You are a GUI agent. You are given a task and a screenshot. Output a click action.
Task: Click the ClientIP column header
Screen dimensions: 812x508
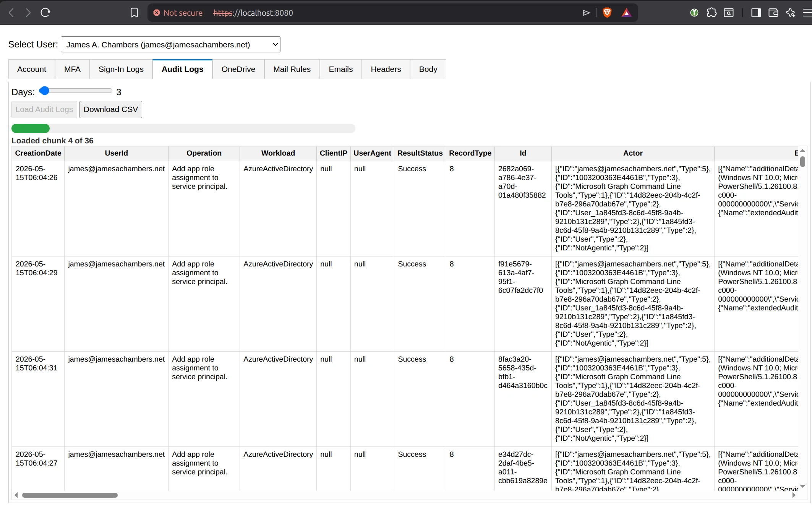(334, 153)
